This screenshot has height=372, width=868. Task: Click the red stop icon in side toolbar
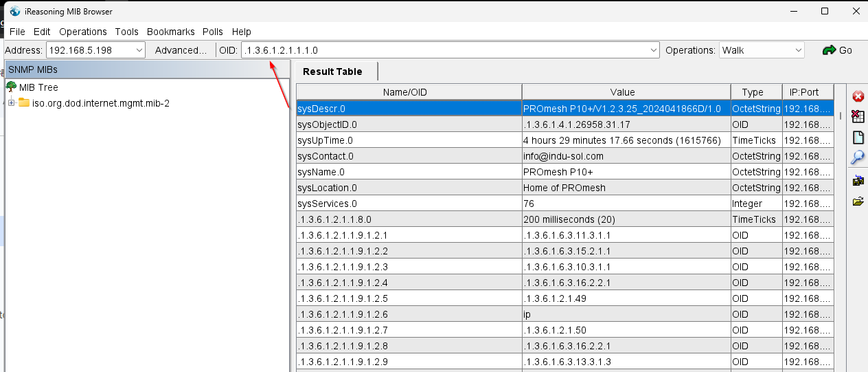coord(858,96)
